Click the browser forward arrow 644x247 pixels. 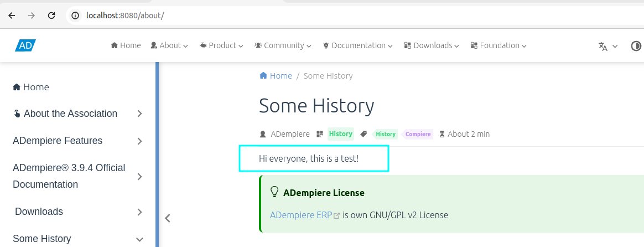pos(32,16)
